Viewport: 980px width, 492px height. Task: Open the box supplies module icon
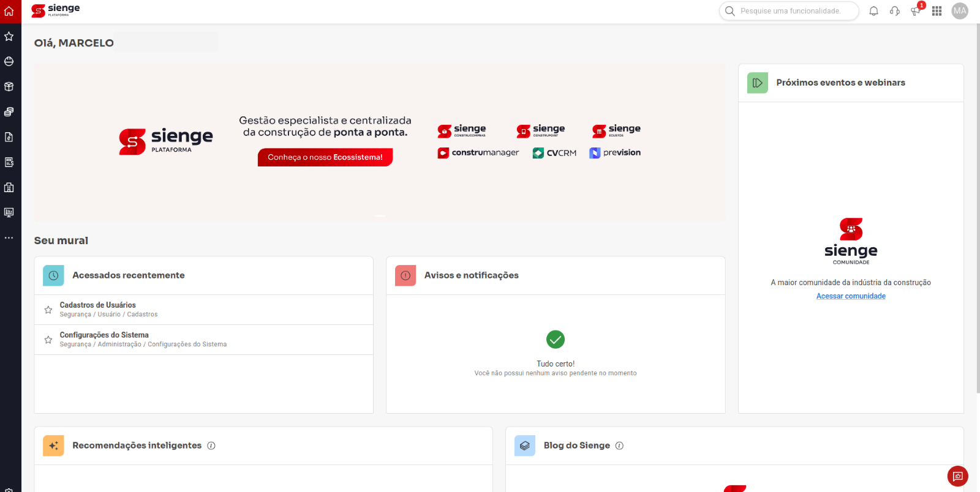click(x=9, y=87)
